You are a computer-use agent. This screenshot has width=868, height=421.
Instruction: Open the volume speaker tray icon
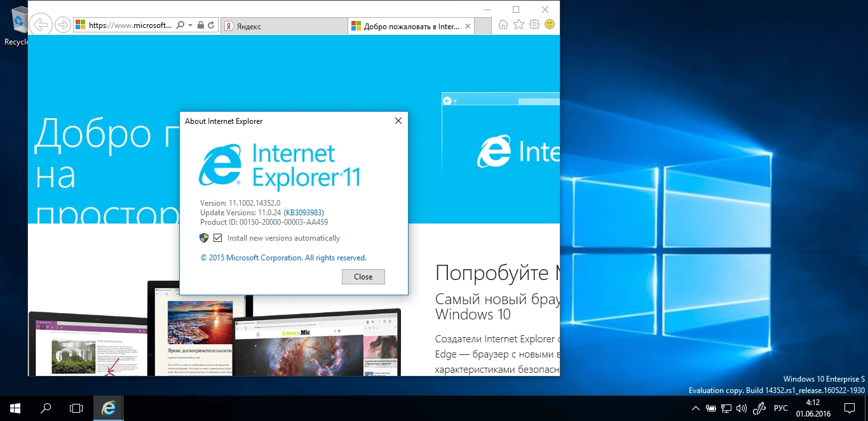[x=741, y=408]
